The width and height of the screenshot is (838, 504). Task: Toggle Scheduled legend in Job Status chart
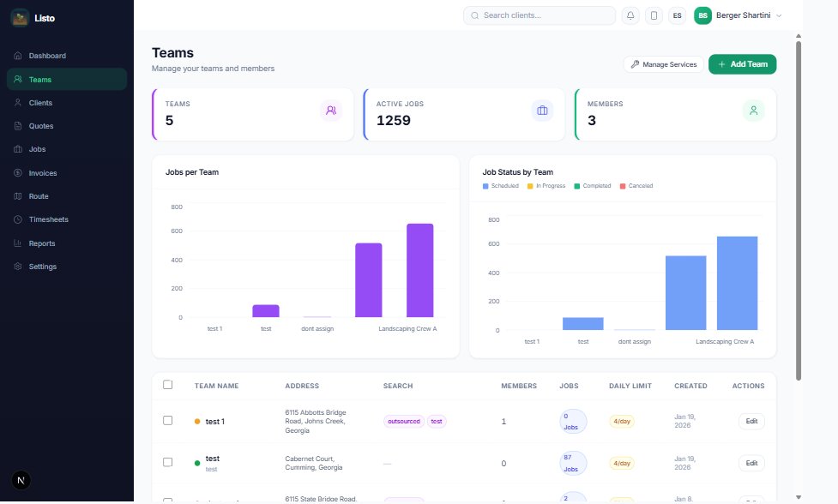[x=501, y=186]
